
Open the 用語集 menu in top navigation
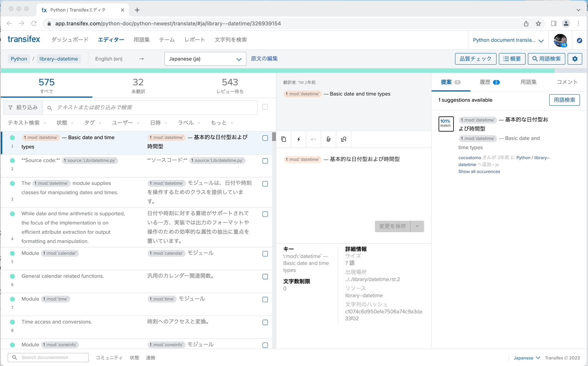pos(141,40)
